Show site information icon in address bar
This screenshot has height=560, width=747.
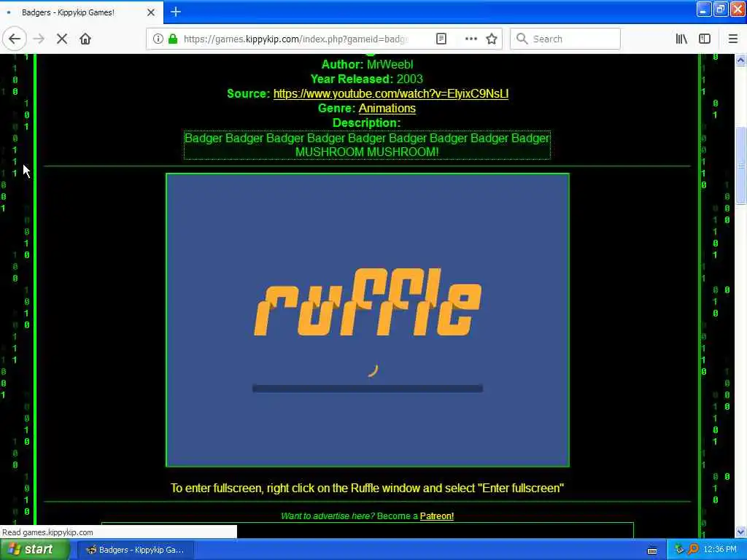[158, 39]
